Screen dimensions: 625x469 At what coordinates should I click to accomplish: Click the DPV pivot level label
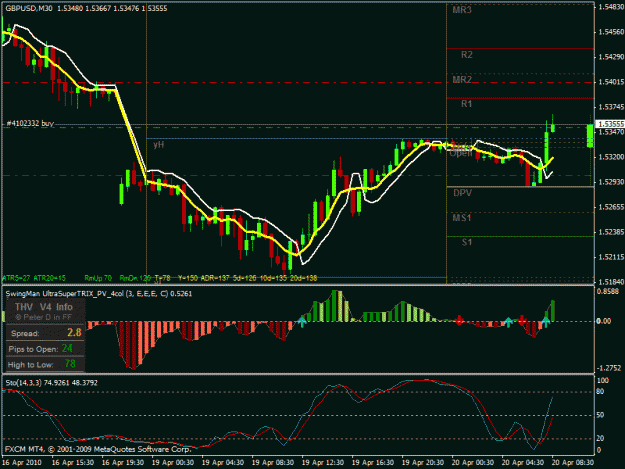(x=462, y=193)
